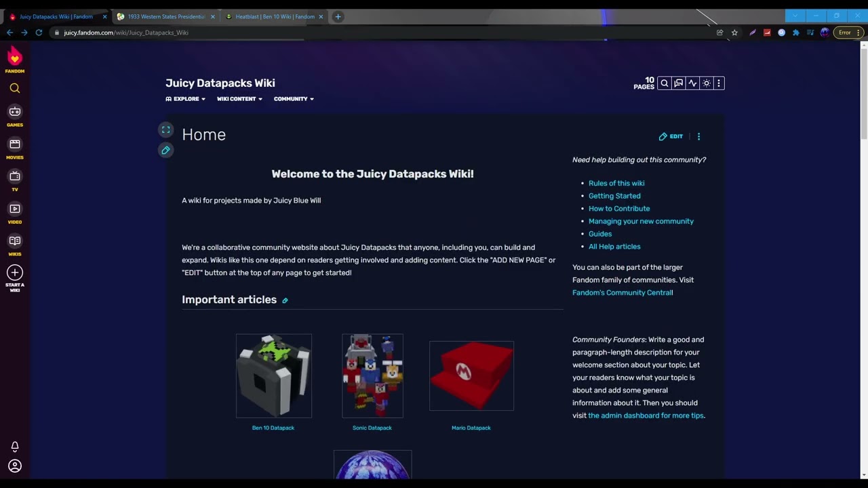Image resolution: width=868 pixels, height=488 pixels.
Task: Expand the EXPLORE menu
Action: 185,99
